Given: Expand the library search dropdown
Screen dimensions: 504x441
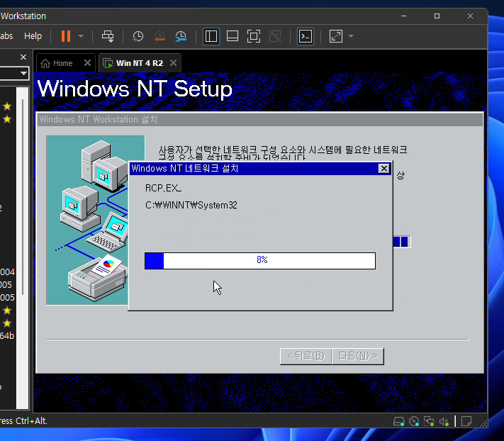Looking at the screenshot, I should (23, 73).
